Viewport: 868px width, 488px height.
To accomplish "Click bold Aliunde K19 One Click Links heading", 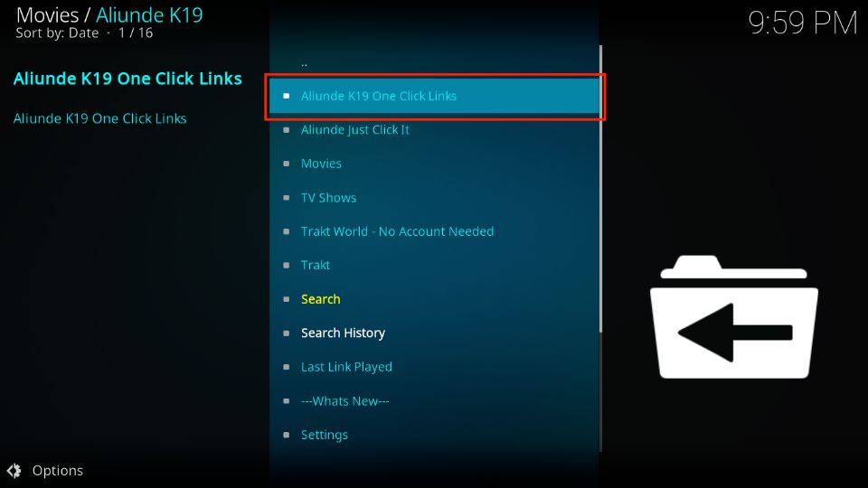I will pos(127,79).
